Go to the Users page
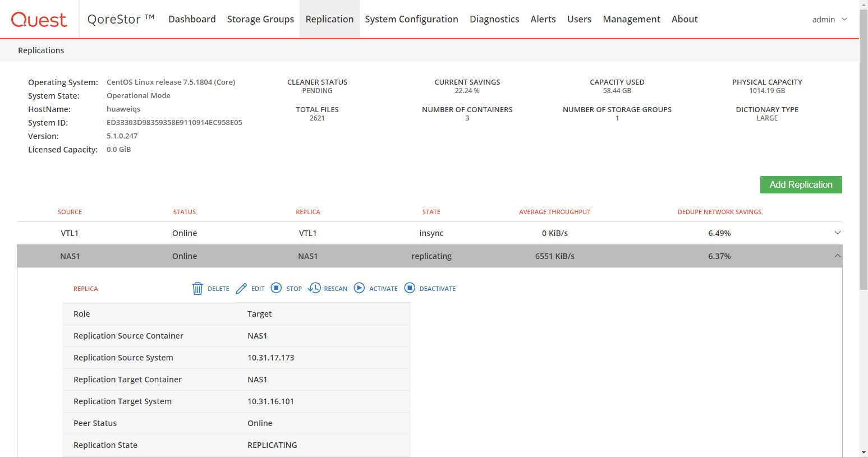 [579, 19]
